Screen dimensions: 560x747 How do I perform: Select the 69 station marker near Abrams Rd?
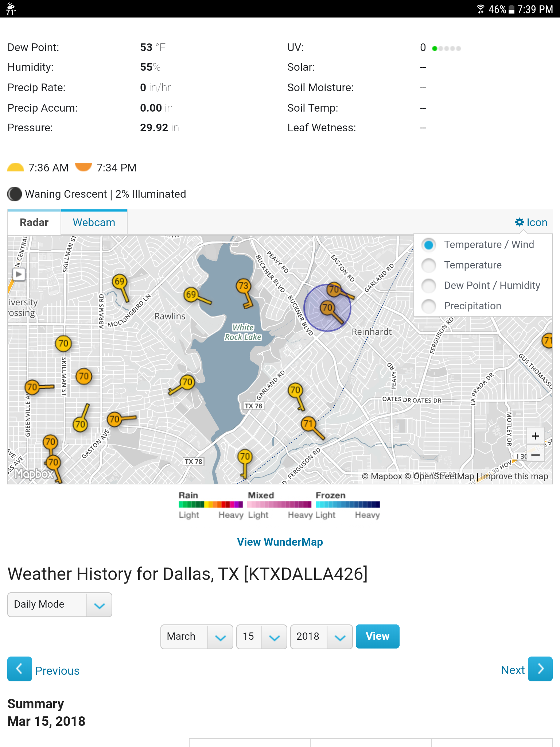(120, 281)
